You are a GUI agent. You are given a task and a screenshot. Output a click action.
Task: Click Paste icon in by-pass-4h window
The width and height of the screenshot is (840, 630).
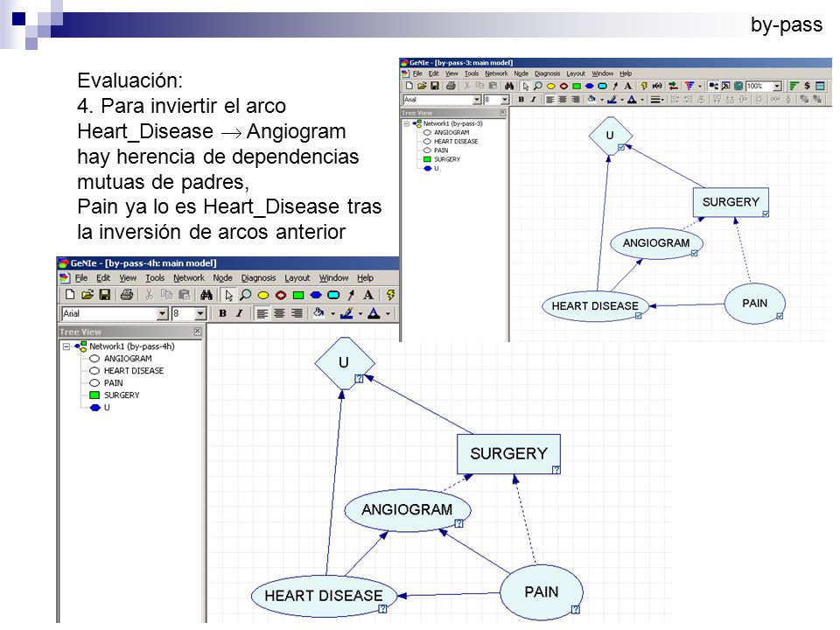point(185,295)
